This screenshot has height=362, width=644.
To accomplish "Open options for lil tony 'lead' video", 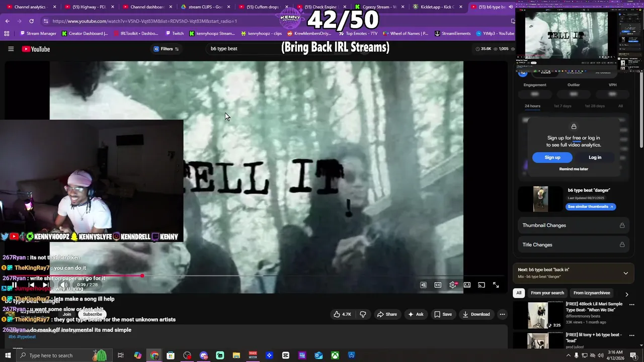I will (x=632, y=335).
